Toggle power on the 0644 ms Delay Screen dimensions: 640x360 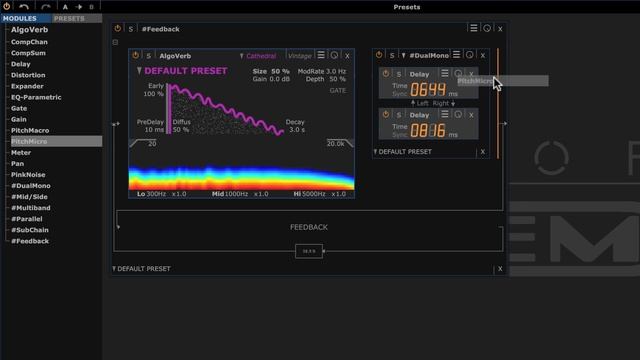coord(386,73)
